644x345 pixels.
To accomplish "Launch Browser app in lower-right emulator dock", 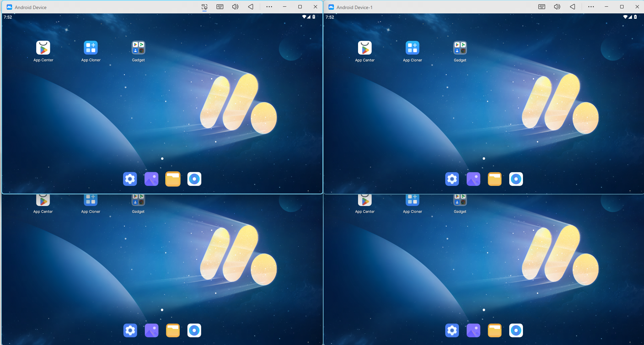I will [x=516, y=330].
